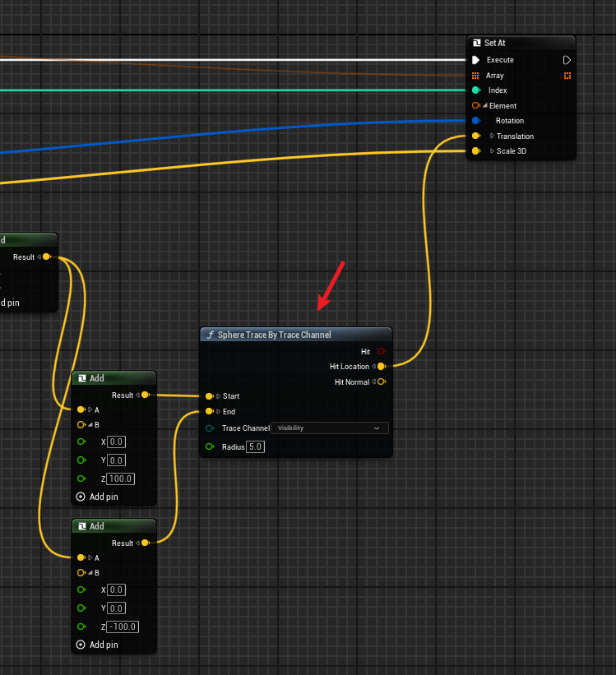This screenshot has height=675, width=616.
Task: Click the Hit Normal output pin
Action: point(382,381)
